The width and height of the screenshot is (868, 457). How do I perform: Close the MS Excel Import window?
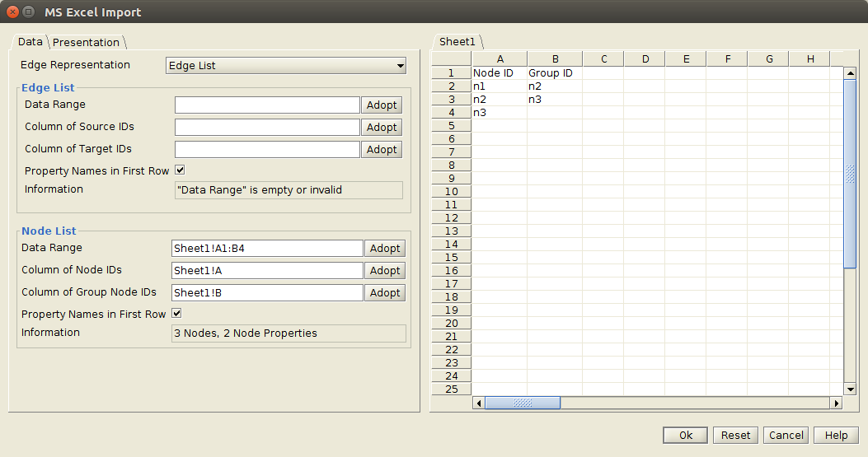click(12, 12)
